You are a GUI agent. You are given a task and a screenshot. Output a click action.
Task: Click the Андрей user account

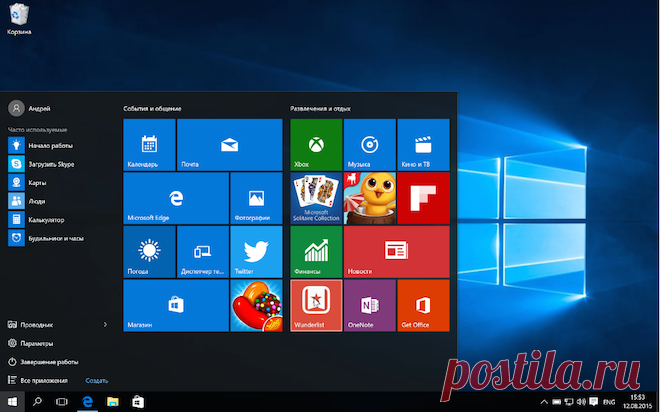29,108
